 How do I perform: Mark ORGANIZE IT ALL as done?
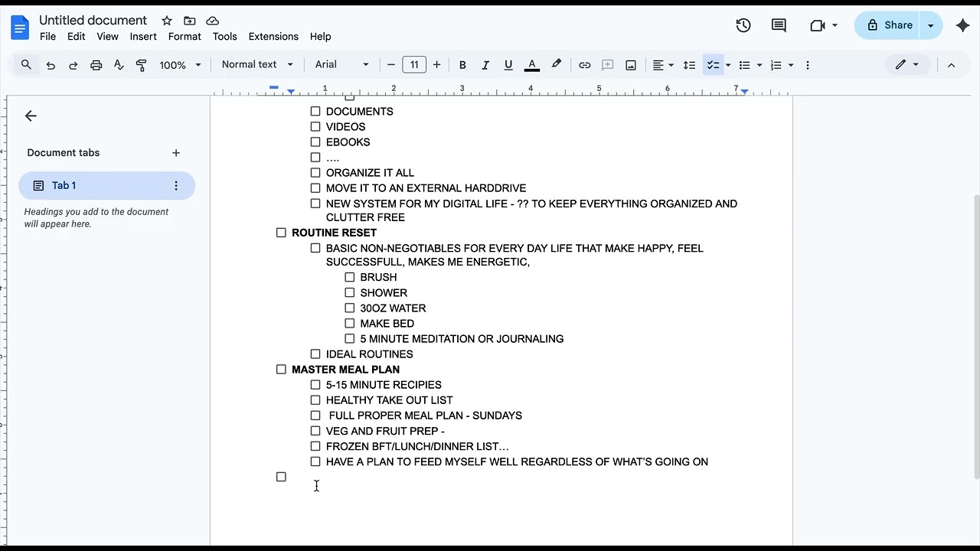(315, 172)
